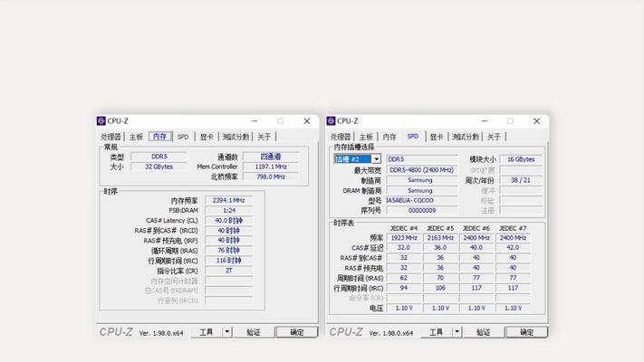Screen dimensions: 644x362
Task: Click 周次/年份 value 38 / 21
Action: 521,180
